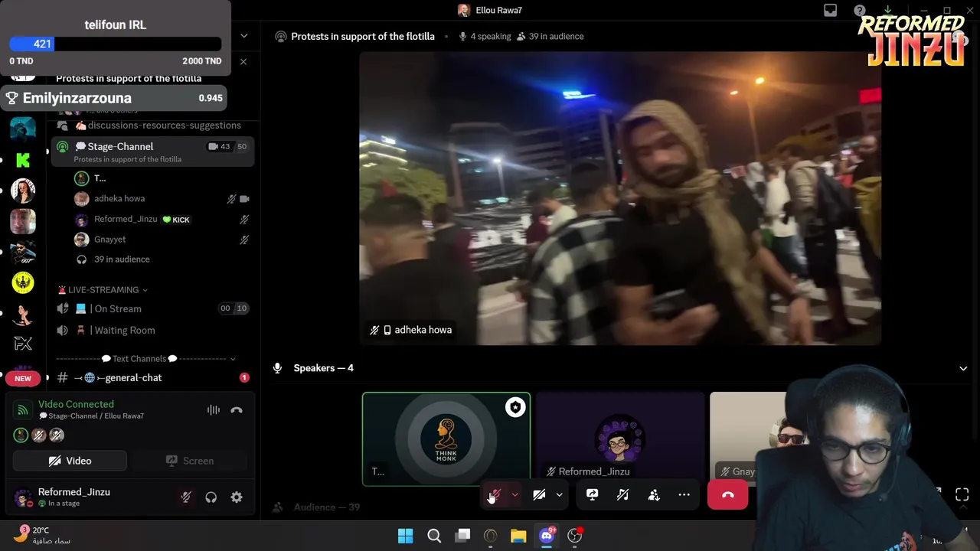Move to audience icon in stage controls
Image resolution: width=980 pixels, height=551 pixels.
tap(653, 495)
